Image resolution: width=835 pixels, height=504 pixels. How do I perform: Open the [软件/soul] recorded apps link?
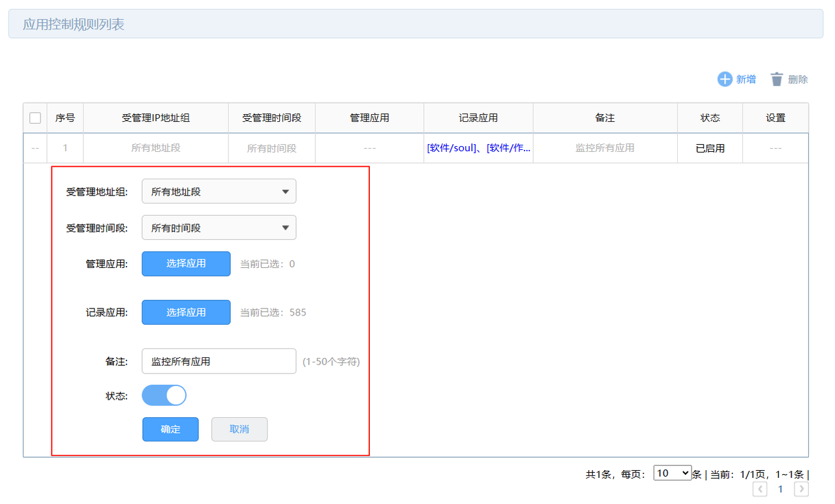[451, 148]
